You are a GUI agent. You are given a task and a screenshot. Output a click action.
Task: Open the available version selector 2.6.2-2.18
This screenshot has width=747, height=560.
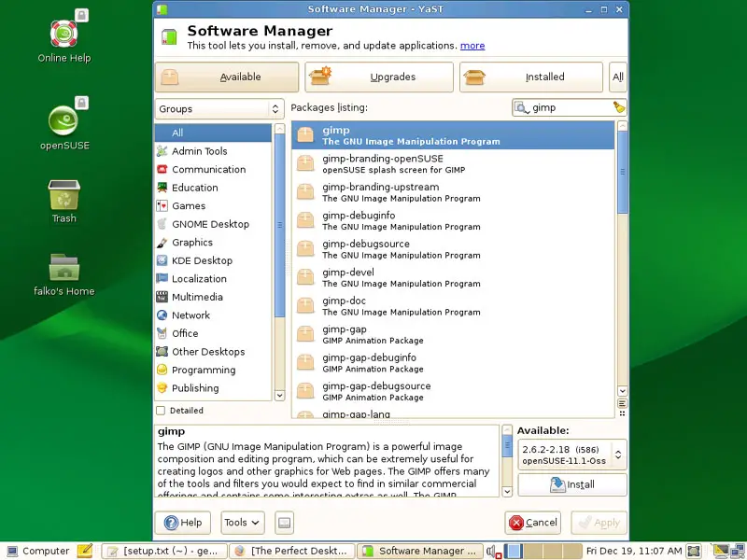pos(571,455)
